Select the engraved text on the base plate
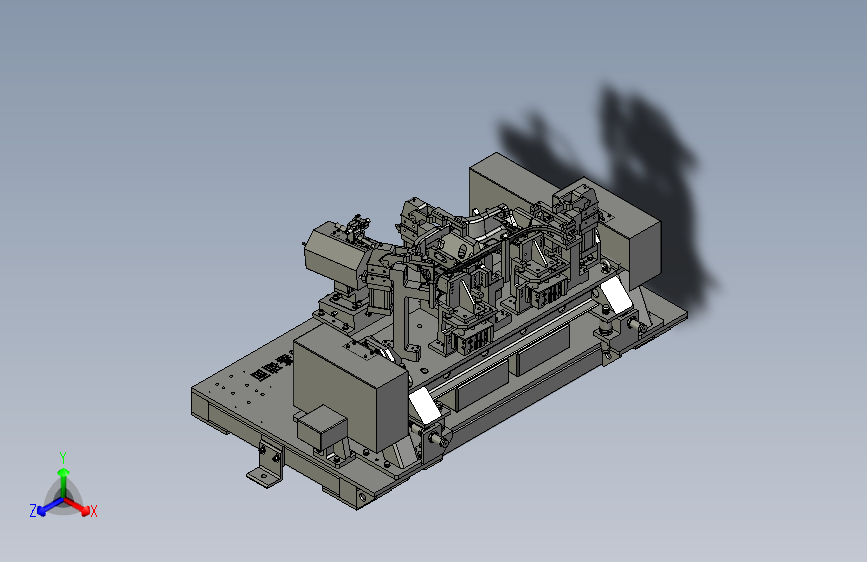Viewport: 867px width, 562px height. coord(271,366)
